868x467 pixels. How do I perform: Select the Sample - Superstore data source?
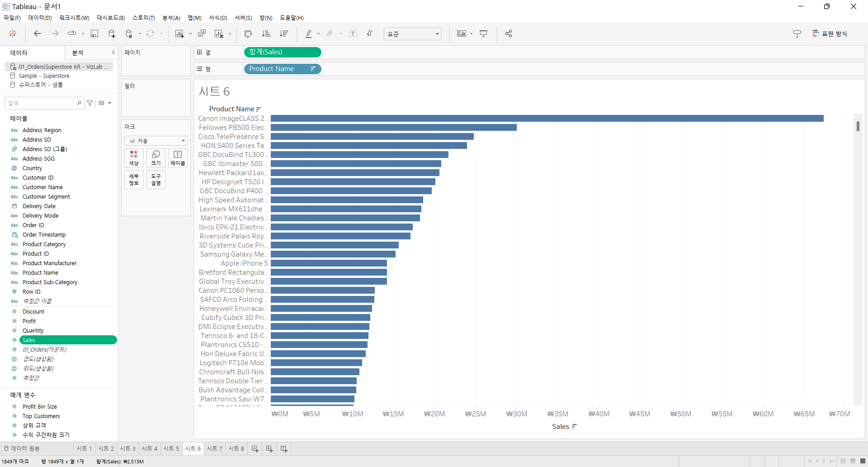point(44,76)
